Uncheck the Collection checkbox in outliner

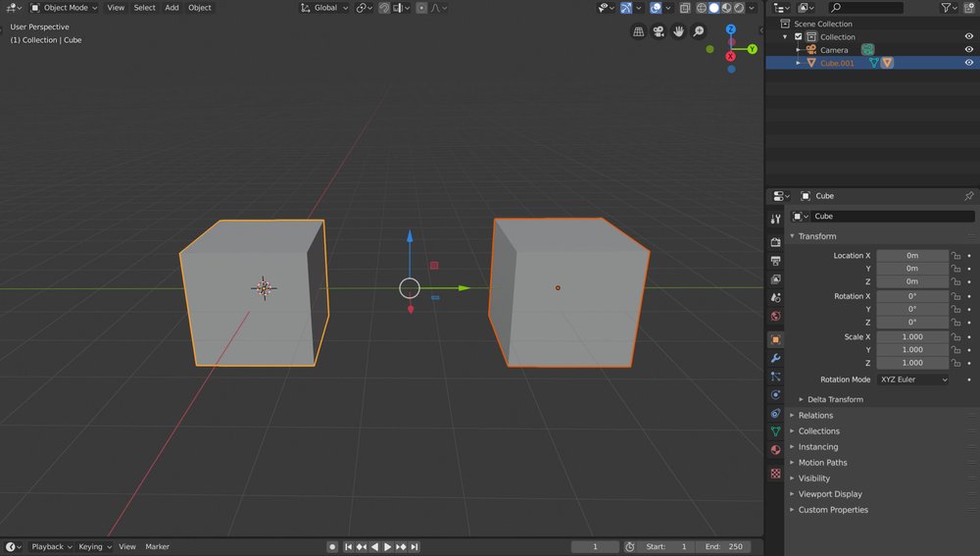[799, 37]
